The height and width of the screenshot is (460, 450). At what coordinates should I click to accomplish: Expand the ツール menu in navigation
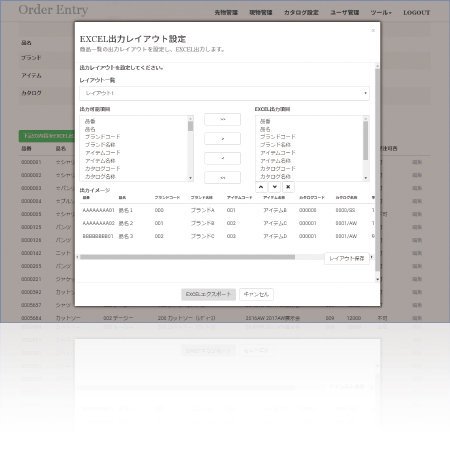381,13
